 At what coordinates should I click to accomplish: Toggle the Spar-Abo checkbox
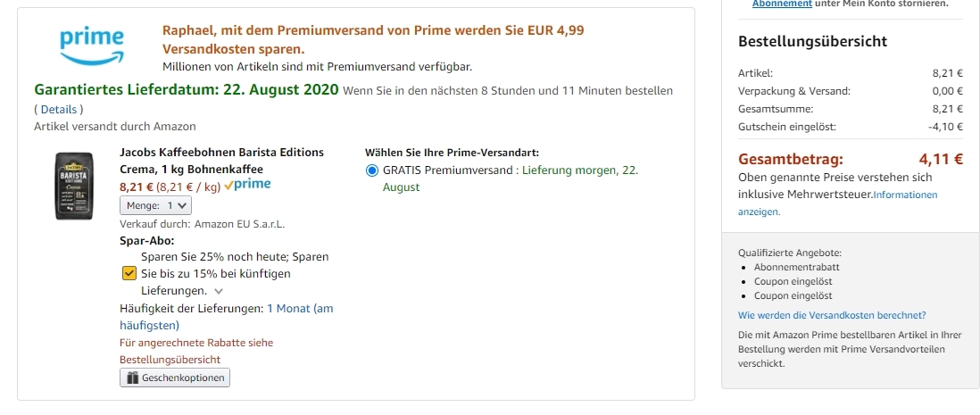(x=129, y=273)
